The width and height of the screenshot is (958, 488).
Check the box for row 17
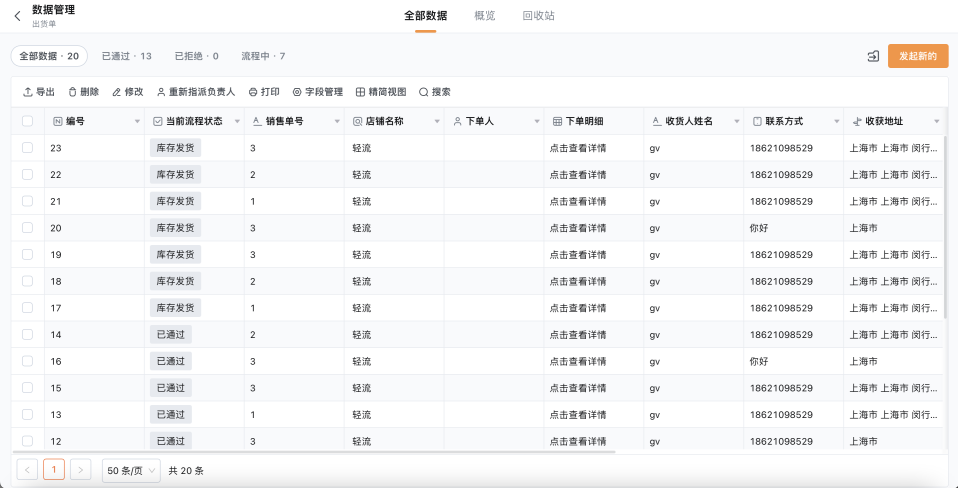click(27, 308)
